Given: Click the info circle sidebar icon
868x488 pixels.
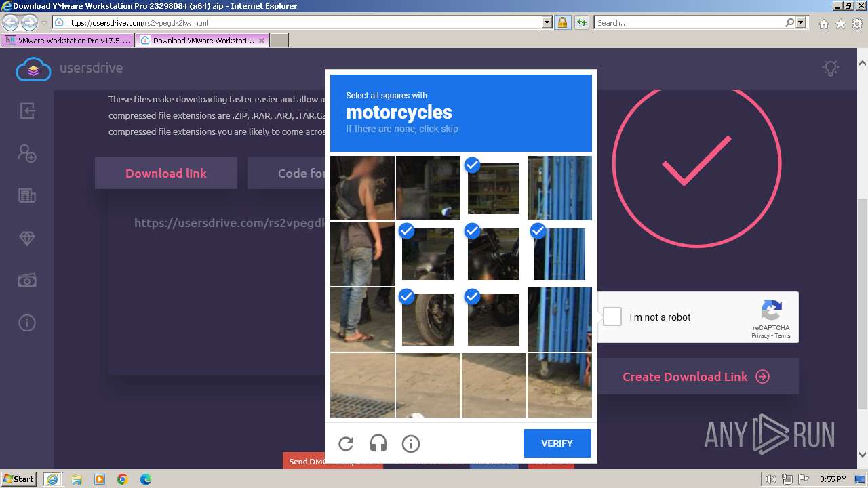Looking at the screenshot, I should point(27,323).
